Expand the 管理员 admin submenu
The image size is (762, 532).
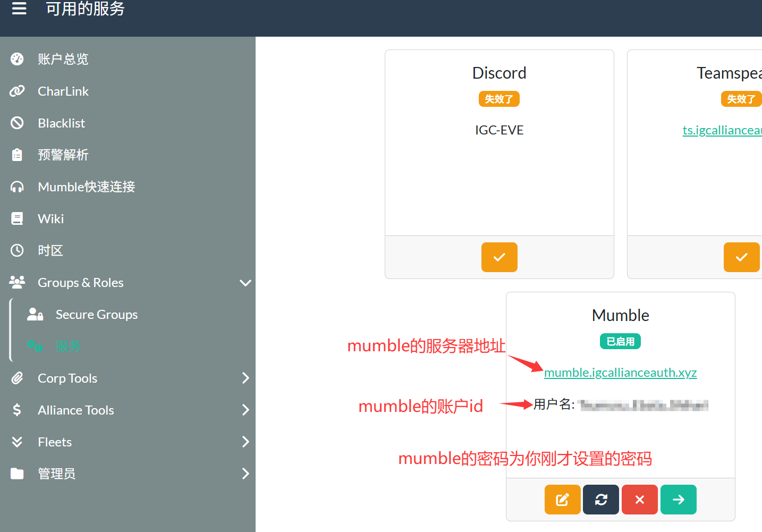pyautogui.click(x=245, y=474)
